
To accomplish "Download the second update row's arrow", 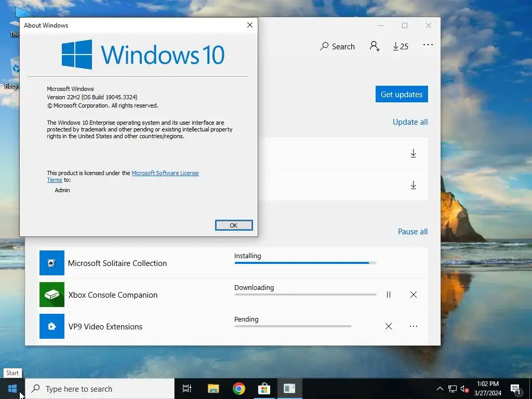I will pyautogui.click(x=413, y=185).
